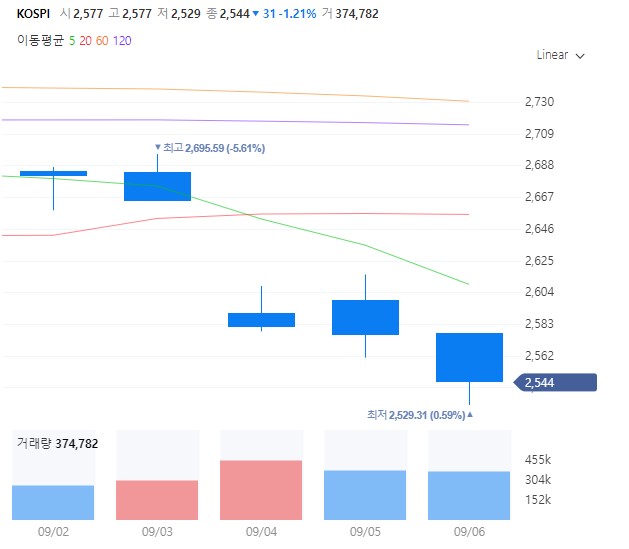Screen dimensions: 629x549
Task: Click the 2,562 price axis label
Action: pos(540,356)
